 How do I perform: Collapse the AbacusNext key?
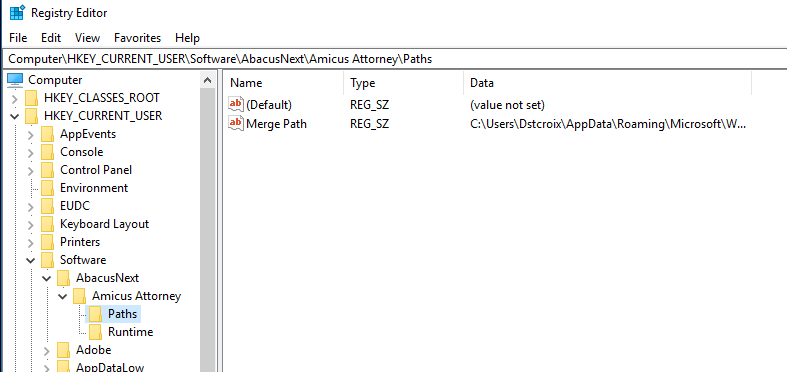click(x=47, y=278)
